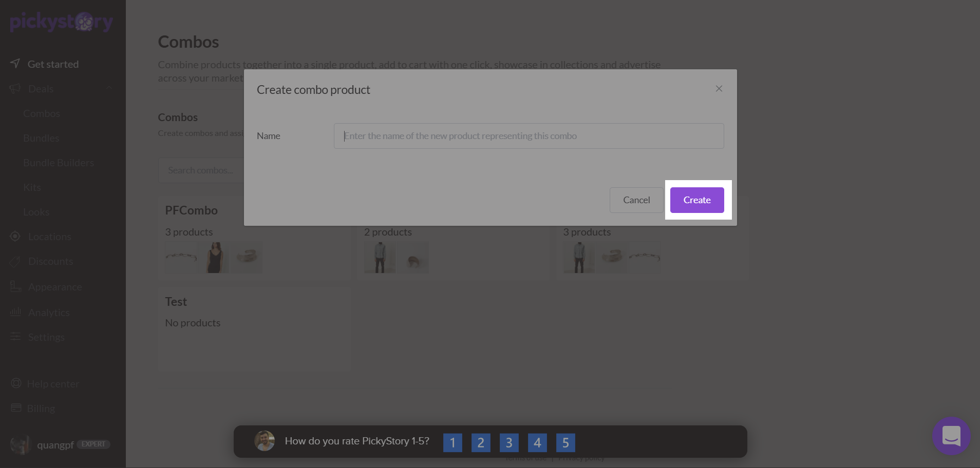Click the Deals megaphone icon
980x468 pixels.
click(x=15, y=88)
